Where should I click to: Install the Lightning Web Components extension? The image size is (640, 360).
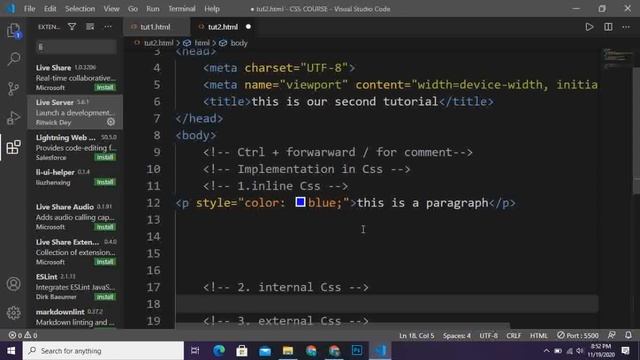[x=105, y=157]
